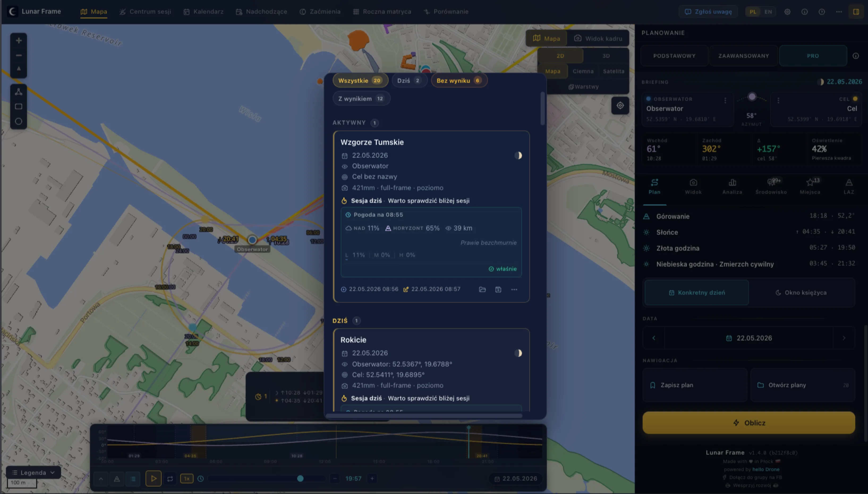Click the date field 22.05.2026 in Data
Viewport: 868px width, 494px height.
(749, 338)
